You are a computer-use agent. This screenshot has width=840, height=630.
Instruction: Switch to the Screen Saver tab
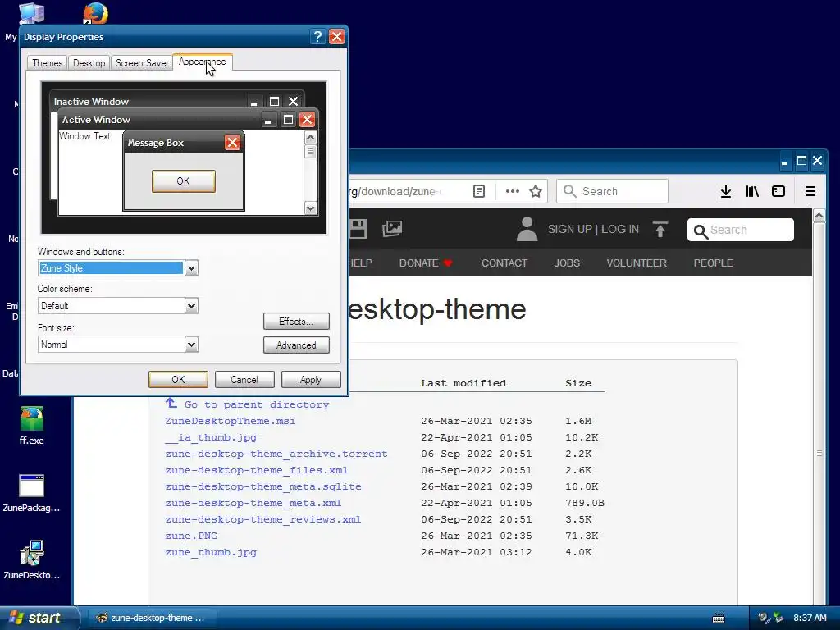pyautogui.click(x=142, y=62)
